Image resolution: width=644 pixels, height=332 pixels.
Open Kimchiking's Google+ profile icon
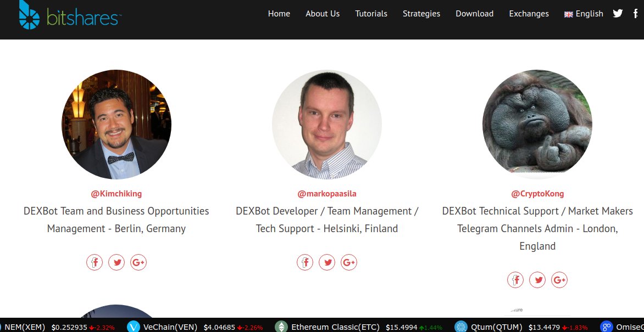click(x=138, y=262)
